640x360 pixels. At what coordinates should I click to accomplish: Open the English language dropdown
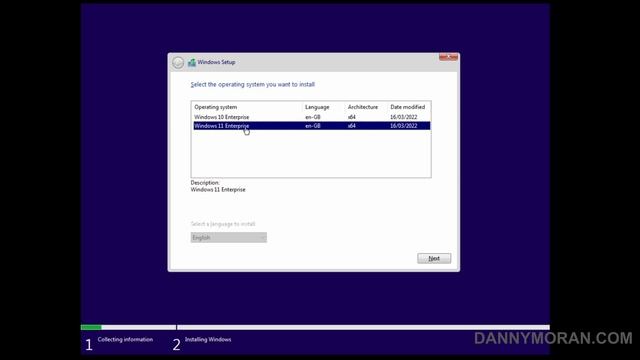click(x=229, y=238)
